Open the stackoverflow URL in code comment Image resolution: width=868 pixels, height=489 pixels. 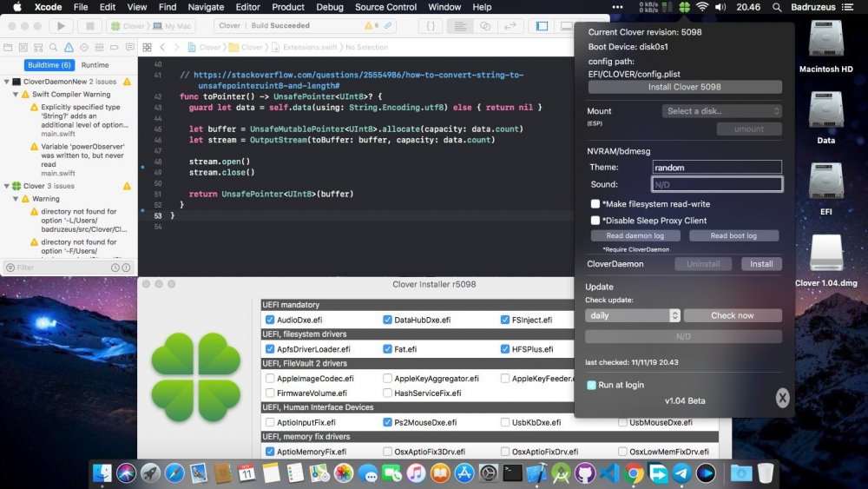tap(358, 80)
